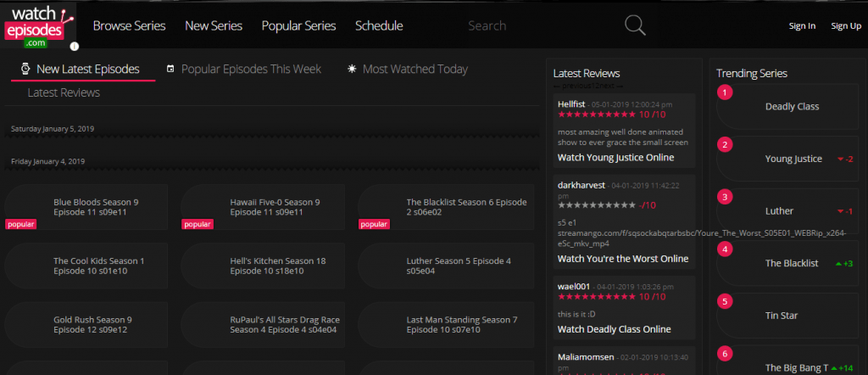This screenshot has height=375, width=868.
Task: Click the previous/next review pagination
Action: (588, 86)
